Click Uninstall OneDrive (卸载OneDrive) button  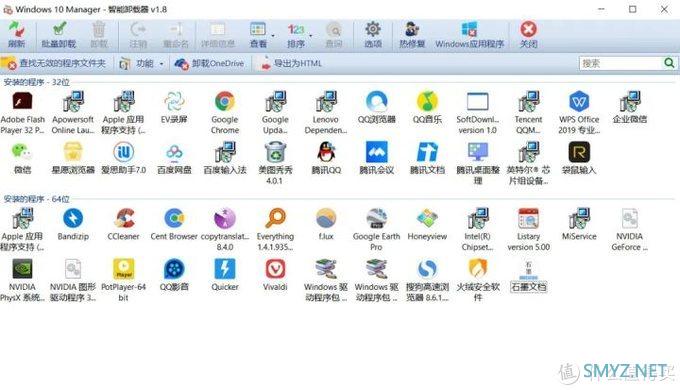(209, 63)
